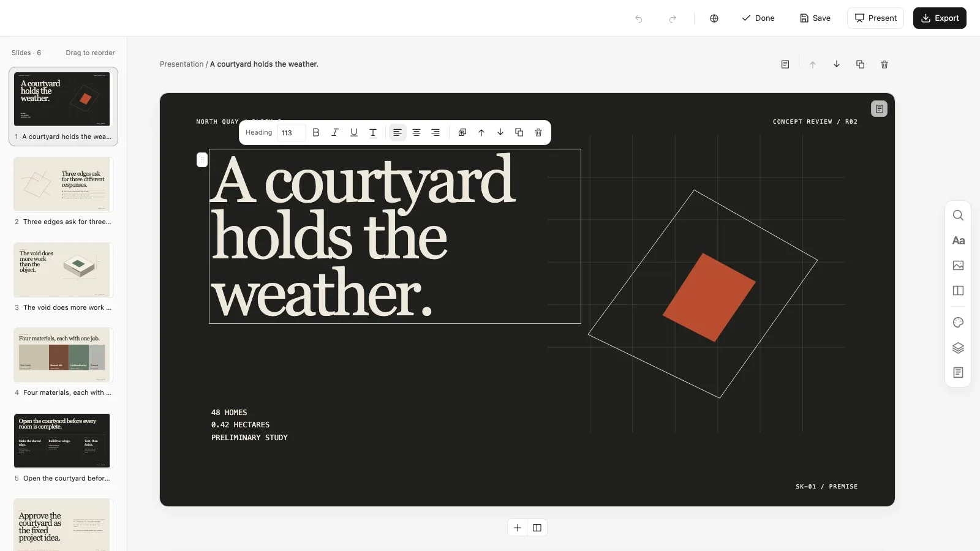
Task: Delete element from text toolbar
Action: tap(538, 132)
